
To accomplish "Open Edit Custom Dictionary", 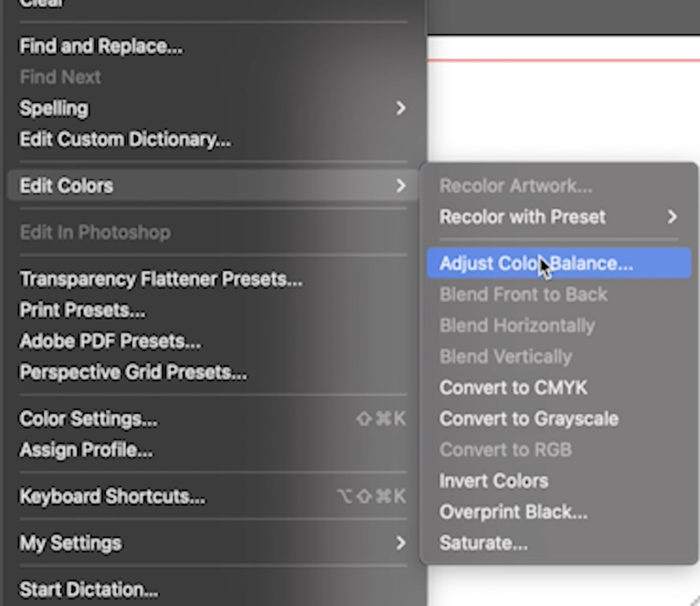I will [125, 139].
